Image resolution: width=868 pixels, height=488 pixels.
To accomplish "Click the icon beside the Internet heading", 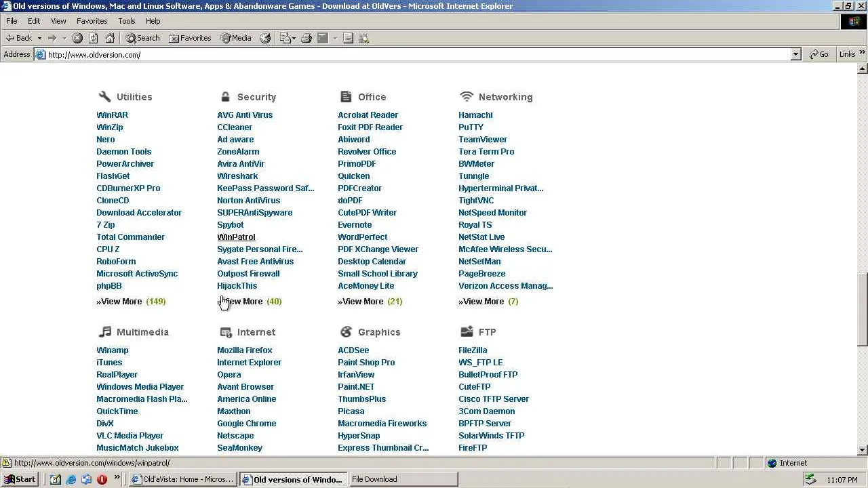I will (x=226, y=331).
